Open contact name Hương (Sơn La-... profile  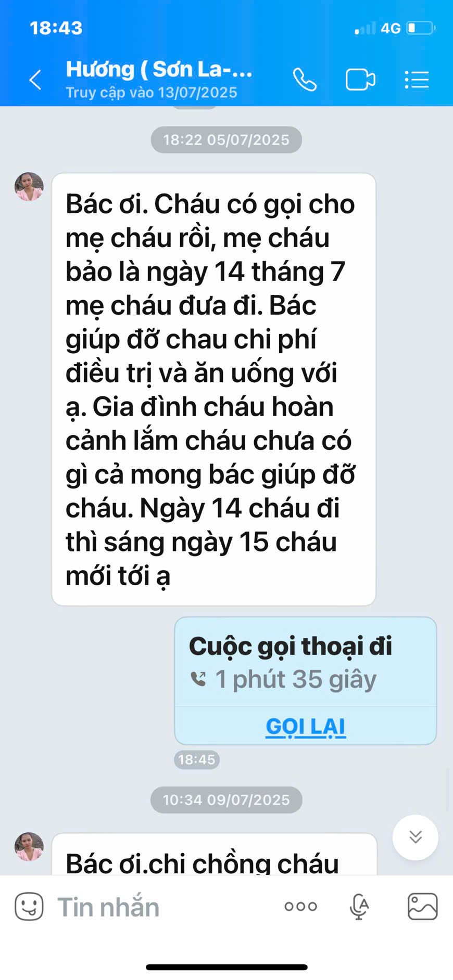click(159, 70)
